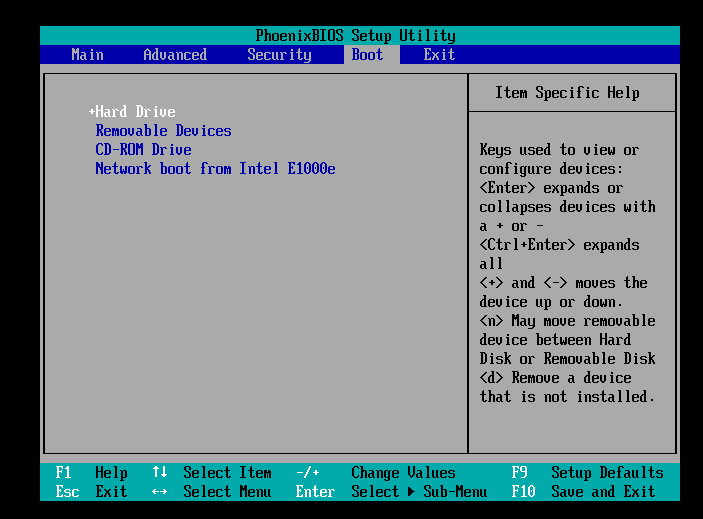Click the F10 key label

pyautogui.click(x=524, y=492)
